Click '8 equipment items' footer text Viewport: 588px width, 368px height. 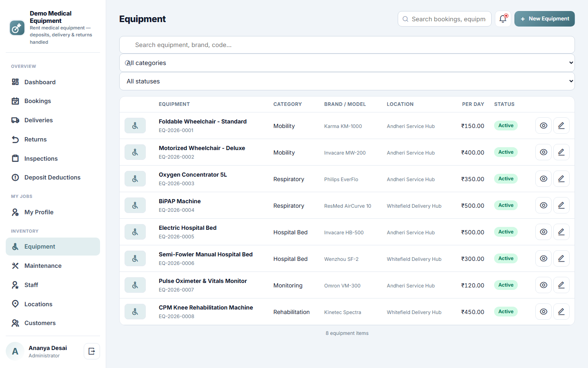pos(347,333)
